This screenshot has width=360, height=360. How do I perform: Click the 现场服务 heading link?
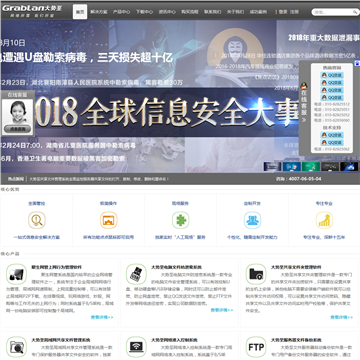[181, 203]
